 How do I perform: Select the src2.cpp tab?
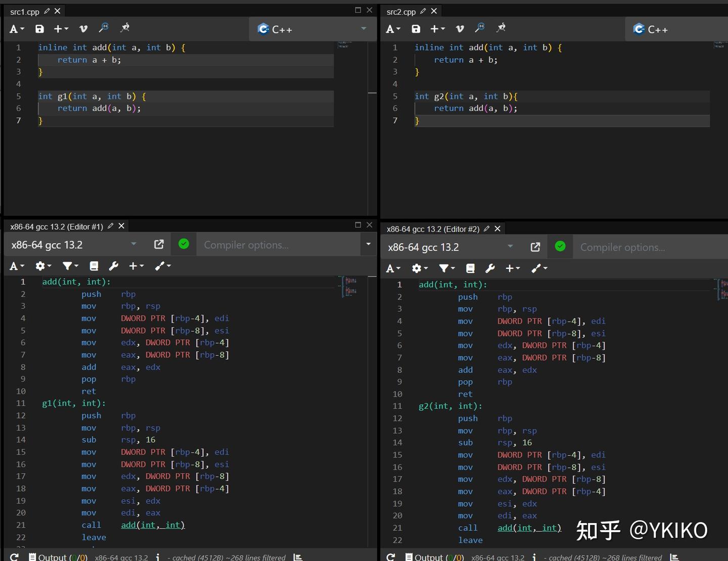pyautogui.click(x=401, y=12)
